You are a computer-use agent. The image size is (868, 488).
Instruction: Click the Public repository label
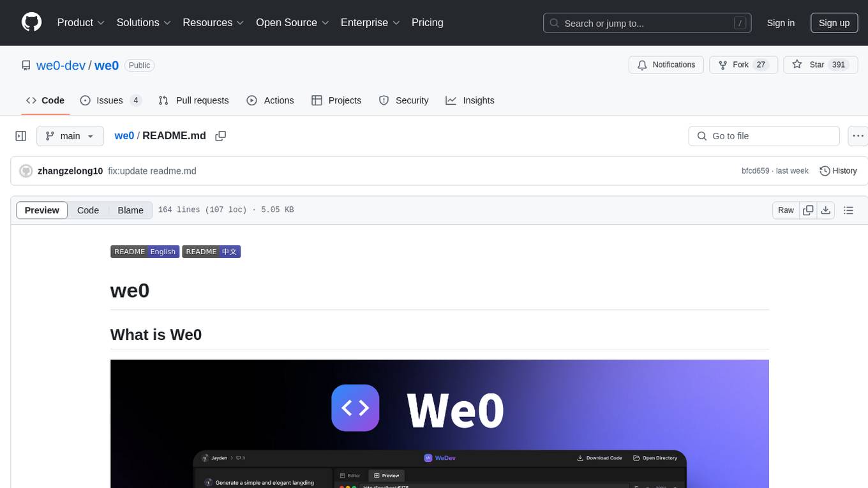(x=139, y=65)
